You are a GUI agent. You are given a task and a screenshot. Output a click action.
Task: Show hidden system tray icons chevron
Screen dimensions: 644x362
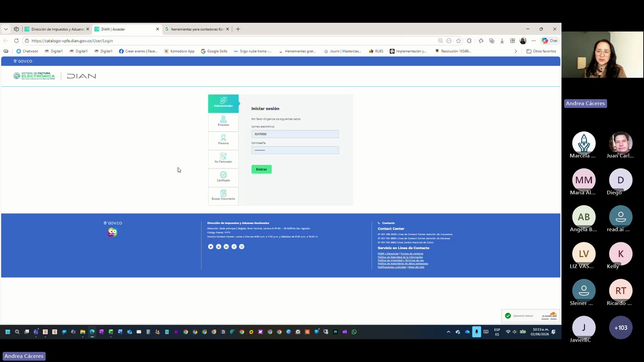(x=448, y=332)
